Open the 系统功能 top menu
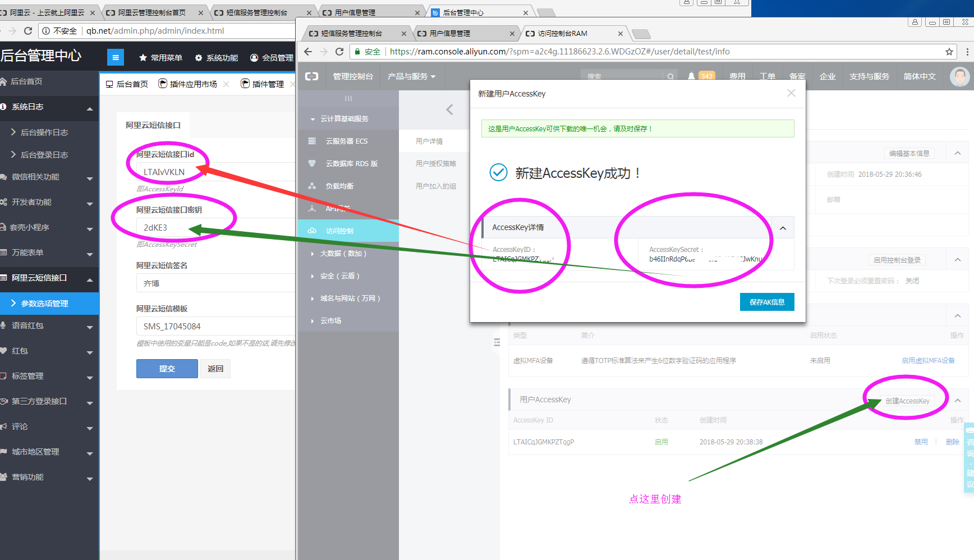Image resolution: width=974 pixels, height=560 pixels. point(217,58)
